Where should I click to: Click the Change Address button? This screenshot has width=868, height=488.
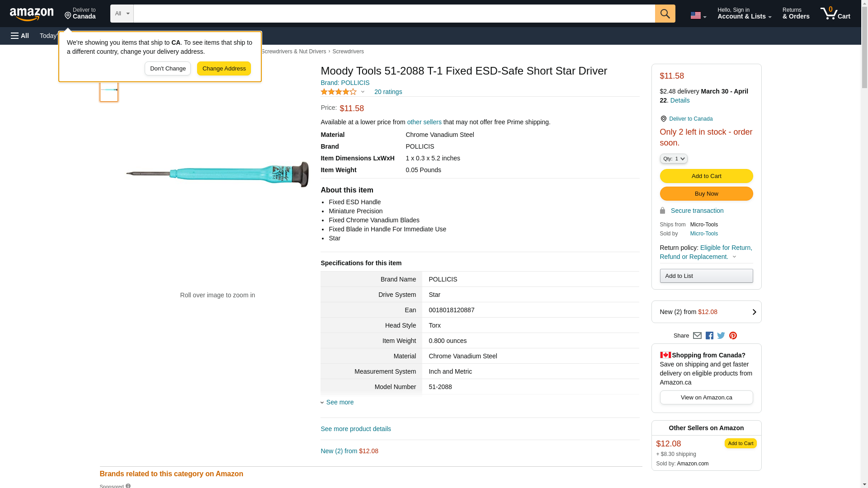(224, 69)
